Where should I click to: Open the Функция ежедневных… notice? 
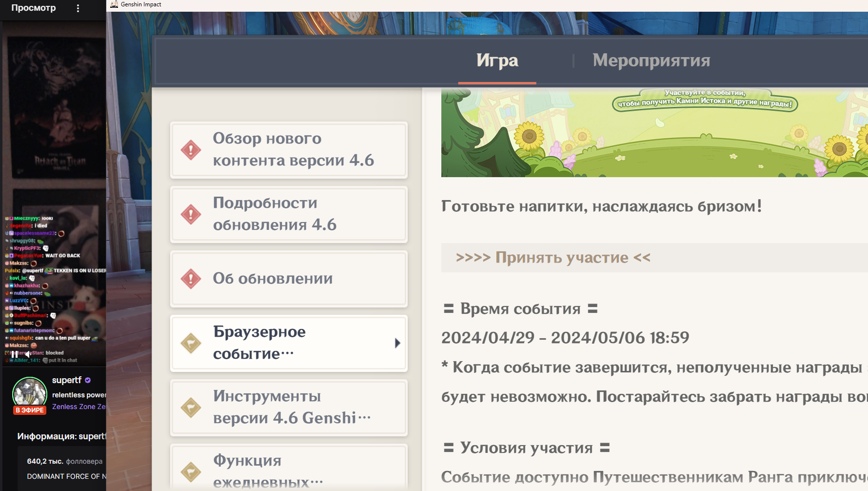(289, 468)
